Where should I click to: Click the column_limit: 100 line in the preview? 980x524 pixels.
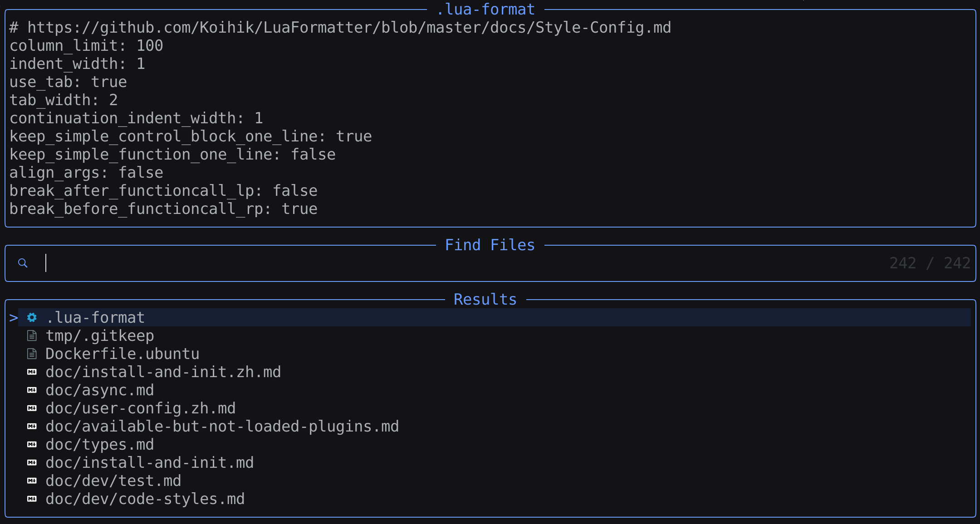[x=86, y=46]
